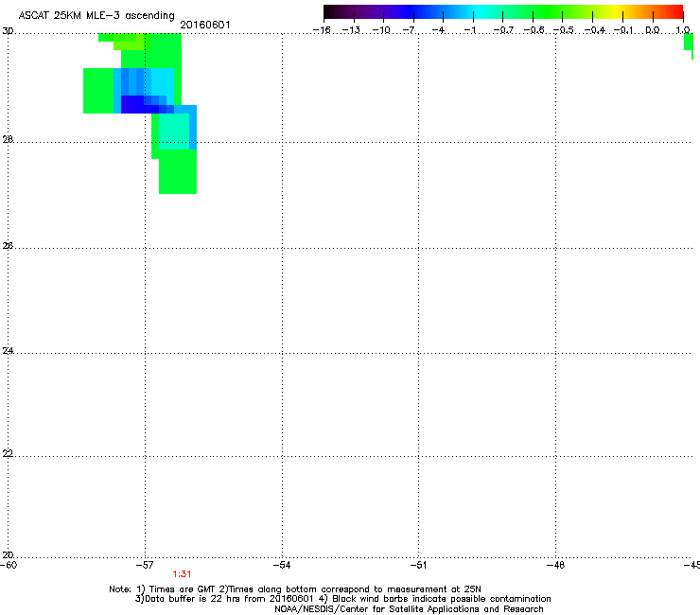Screen dimensions: 700x615
Task: Click the -13 colorbar tick label
Action: 351,30
